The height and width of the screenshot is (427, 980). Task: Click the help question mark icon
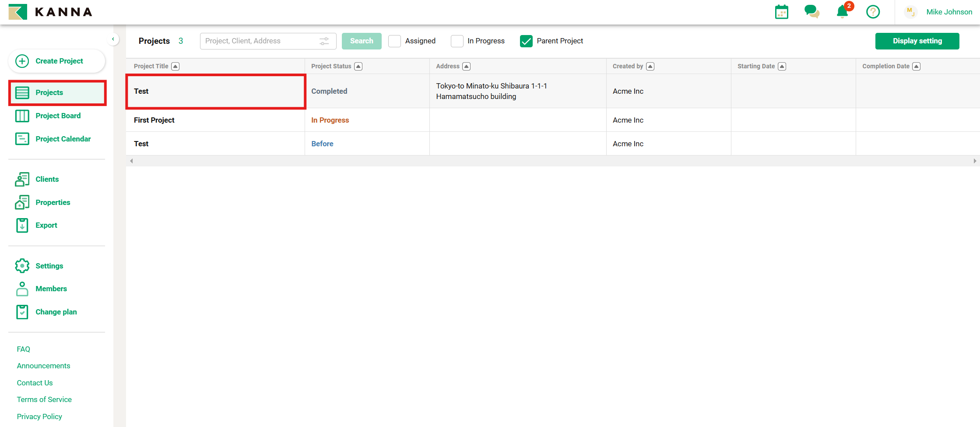coord(873,12)
